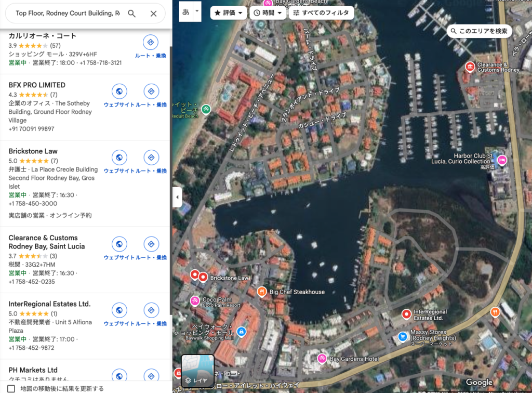Open the website icon for InterRegional Estates Ltd.
The image size is (532, 393).
[119, 310]
